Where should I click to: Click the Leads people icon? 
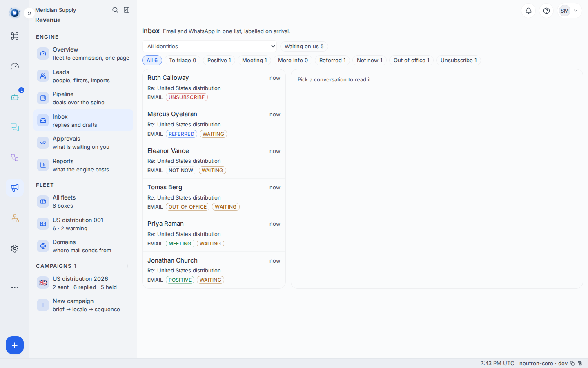[43, 76]
